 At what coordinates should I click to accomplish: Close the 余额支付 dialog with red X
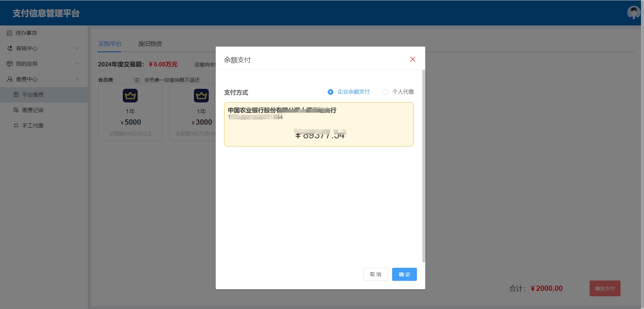pyautogui.click(x=413, y=59)
